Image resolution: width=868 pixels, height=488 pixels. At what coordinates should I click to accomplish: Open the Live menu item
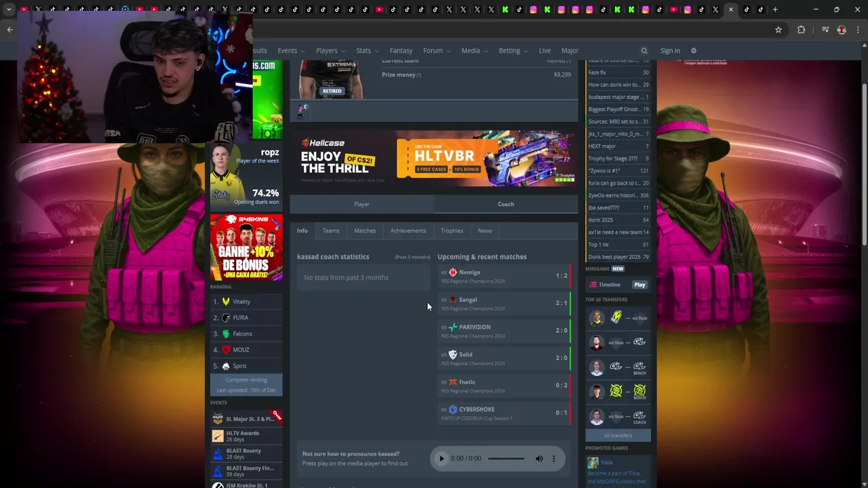[545, 51]
